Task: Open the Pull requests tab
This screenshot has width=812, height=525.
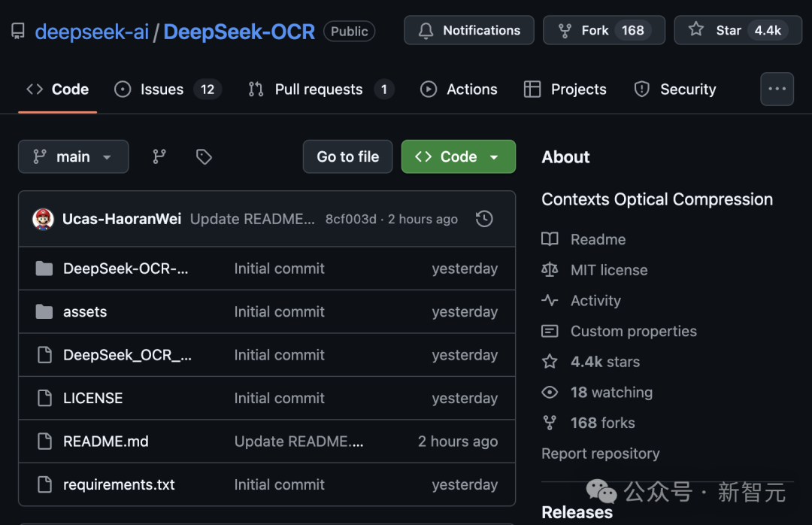Action: (321, 90)
